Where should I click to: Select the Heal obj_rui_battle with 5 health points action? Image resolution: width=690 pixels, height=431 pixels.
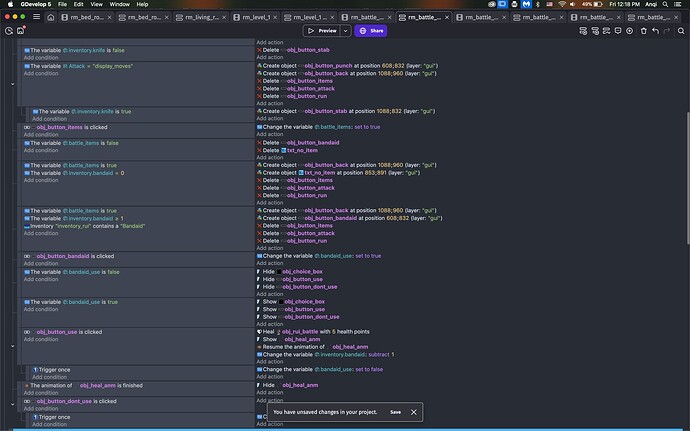(313, 332)
